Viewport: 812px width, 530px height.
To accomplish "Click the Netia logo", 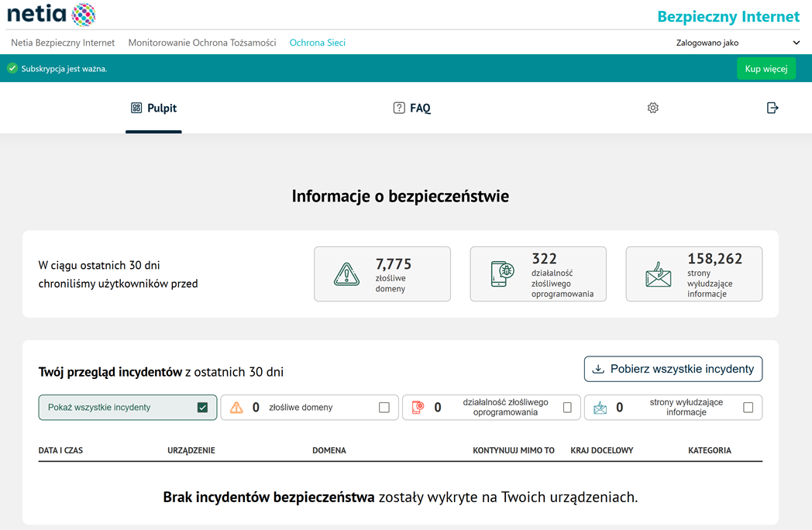I will 51,14.
